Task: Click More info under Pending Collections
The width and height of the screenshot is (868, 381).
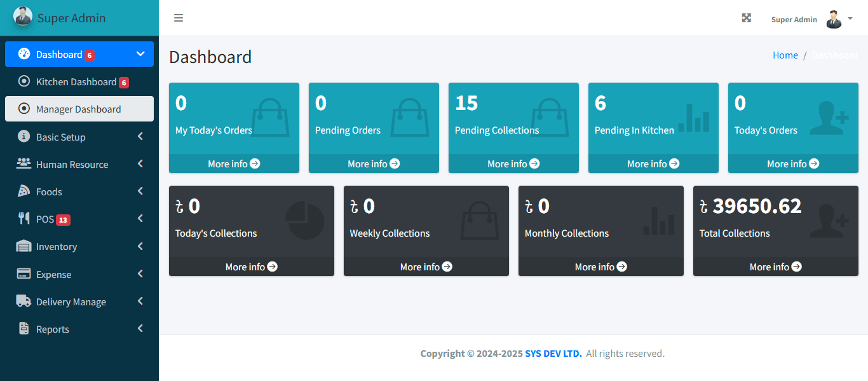Action: coord(513,163)
